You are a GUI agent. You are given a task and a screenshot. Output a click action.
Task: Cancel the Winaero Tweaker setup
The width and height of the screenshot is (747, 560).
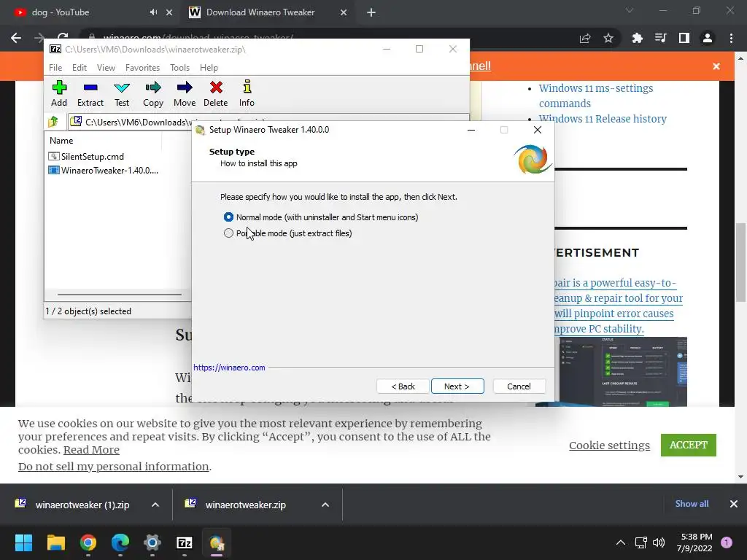pyautogui.click(x=519, y=386)
